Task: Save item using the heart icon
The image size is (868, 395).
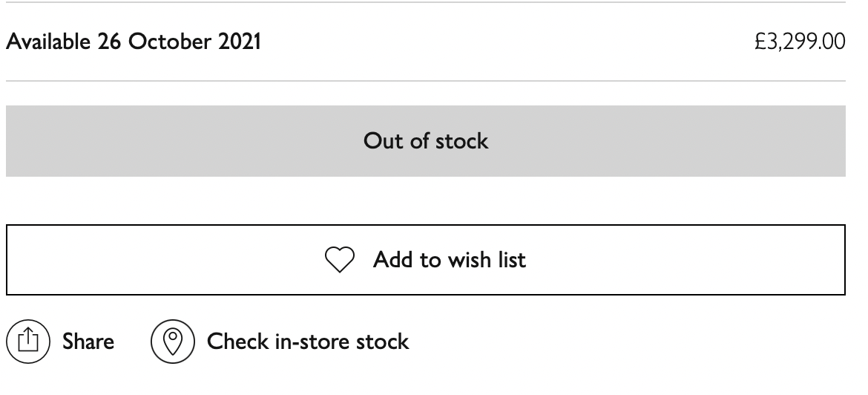Action: 340,260
